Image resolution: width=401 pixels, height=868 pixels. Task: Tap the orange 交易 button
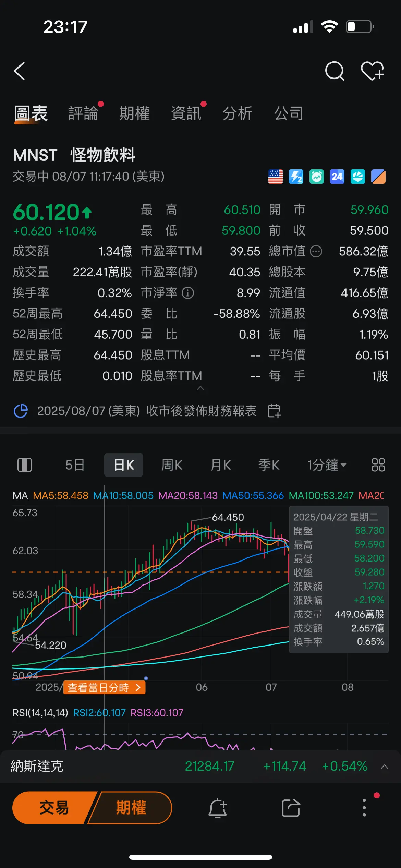[x=54, y=808]
